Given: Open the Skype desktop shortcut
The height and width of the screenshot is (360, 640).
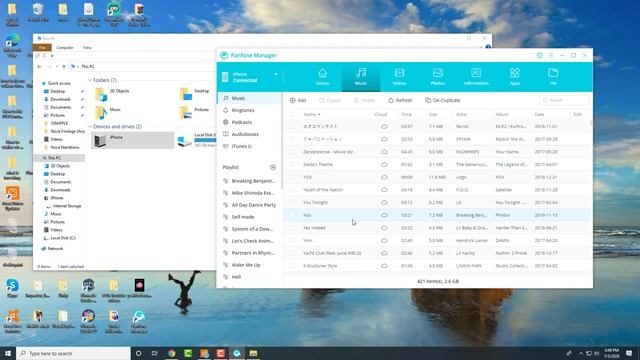Looking at the screenshot, I should coord(12,288).
